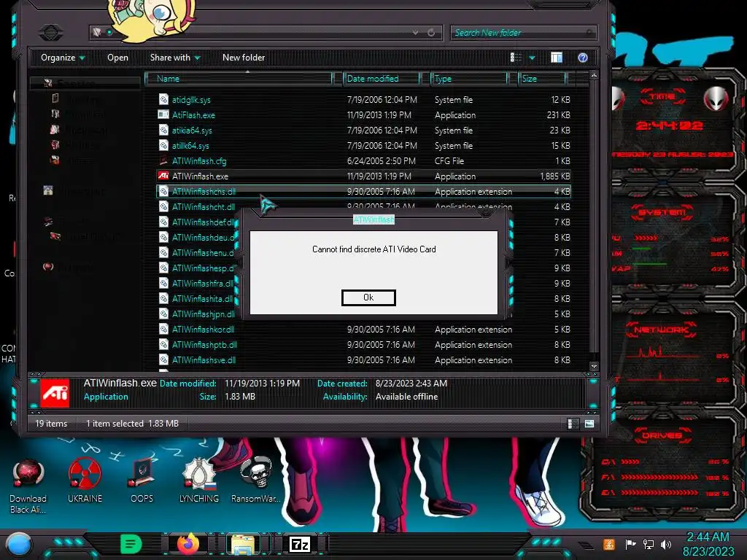Viewport: 747px width, 560px height.
Task: Select the RansomWar desktop icon
Action: point(256,480)
